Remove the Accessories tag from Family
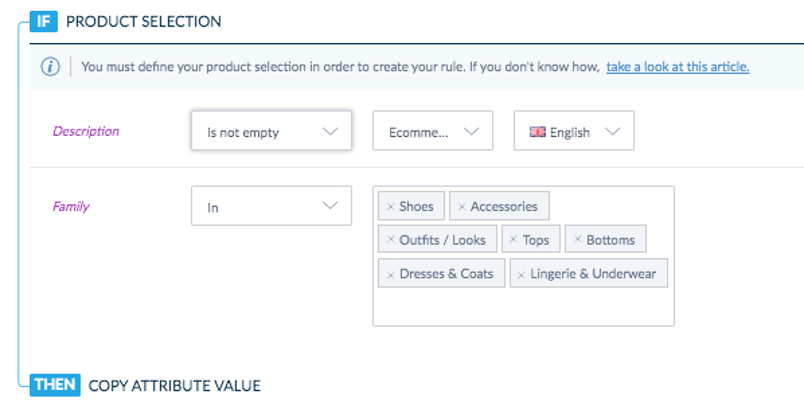The image size is (804, 406). click(461, 207)
